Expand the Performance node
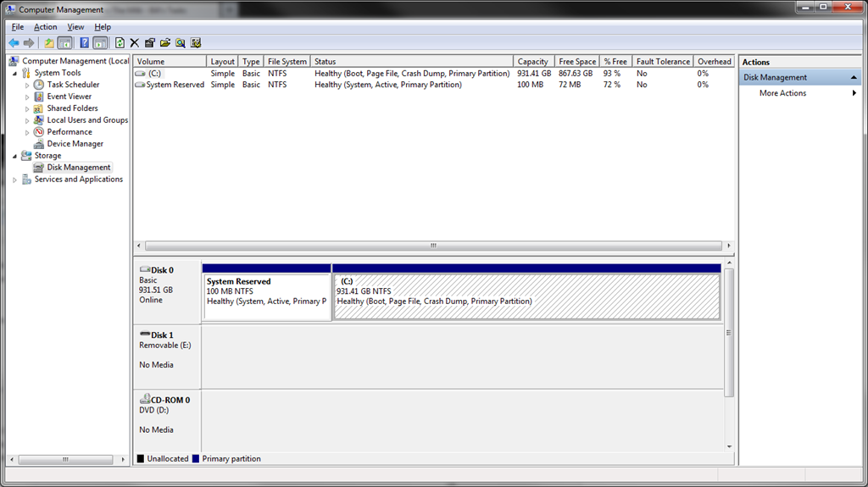This screenshot has width=868, height=487. (27, 132)
